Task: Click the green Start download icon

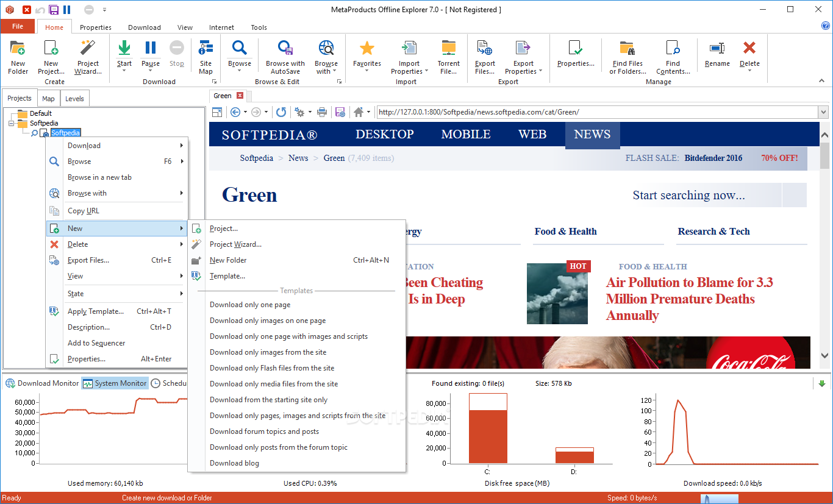Action: click(x=124, y=48)
